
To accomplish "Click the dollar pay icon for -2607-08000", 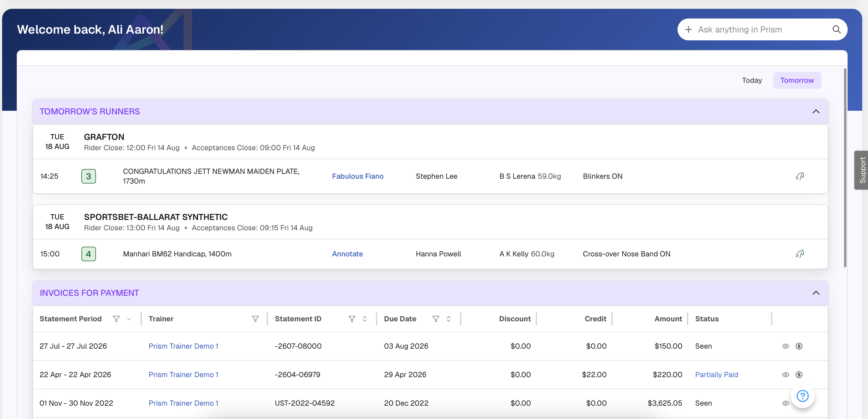I will tap(799, 346).
